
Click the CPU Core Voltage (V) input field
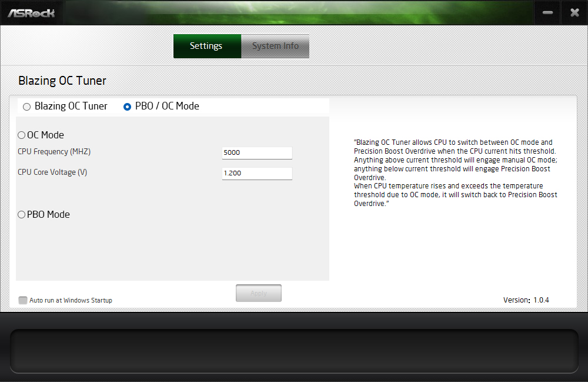(257, 174)
